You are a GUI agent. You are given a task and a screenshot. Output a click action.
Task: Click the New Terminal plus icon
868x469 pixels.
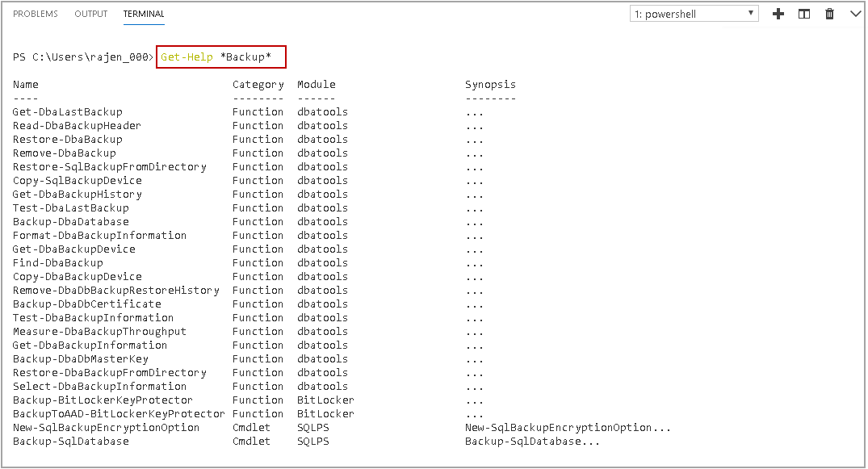[x=778, y=14]
